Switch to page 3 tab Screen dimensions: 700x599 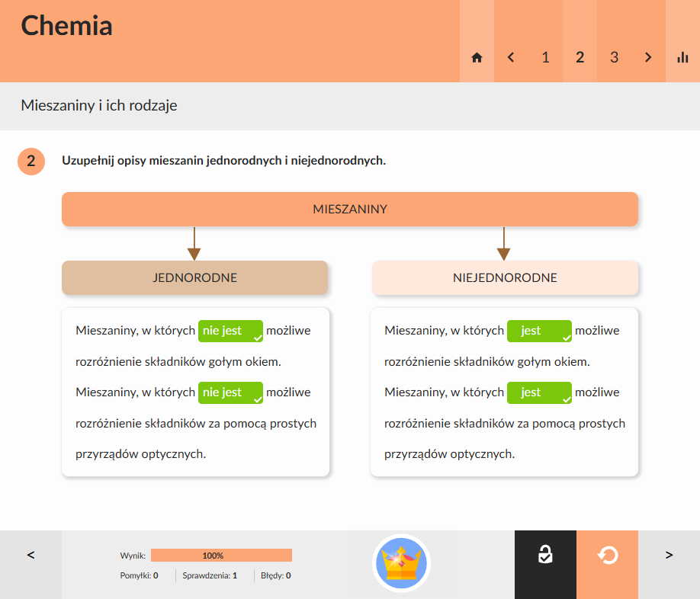[615, 57]
